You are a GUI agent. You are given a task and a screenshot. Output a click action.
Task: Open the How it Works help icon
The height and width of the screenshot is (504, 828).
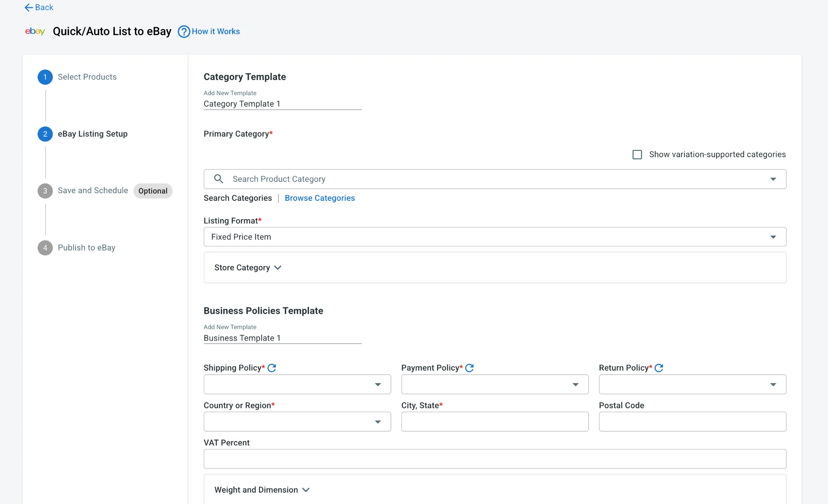pyautogui.click(x=184, y=32)
